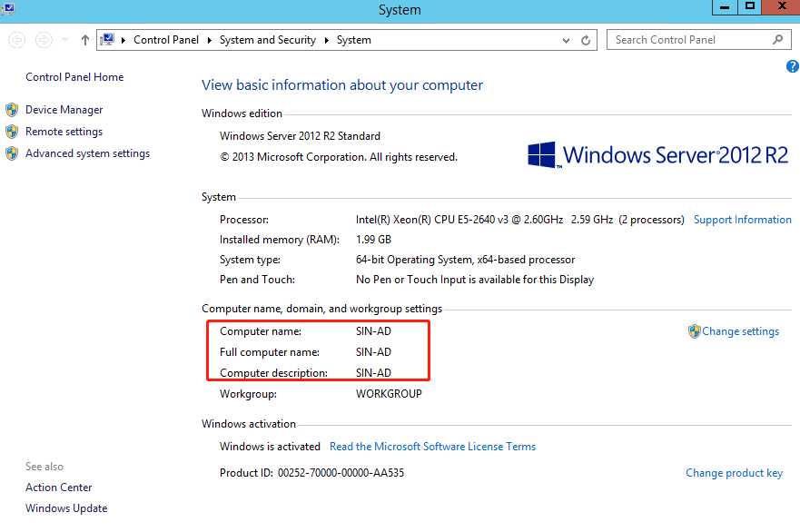Screen dimensions: 800x532
Task: Click the 64-bit Operating System text
Action: 465,260
